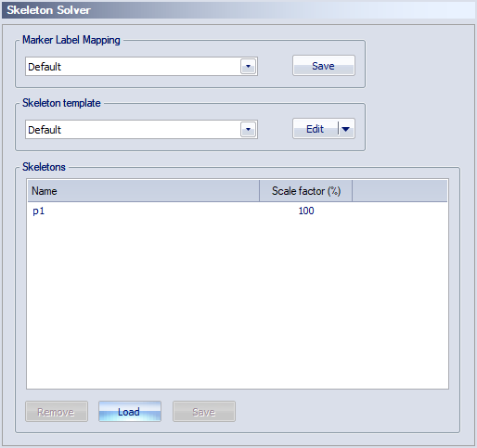This screenshot has height=448, width=477.
Task: Open the Marker Label Mapping dropdown arrow
Action: 248,66
